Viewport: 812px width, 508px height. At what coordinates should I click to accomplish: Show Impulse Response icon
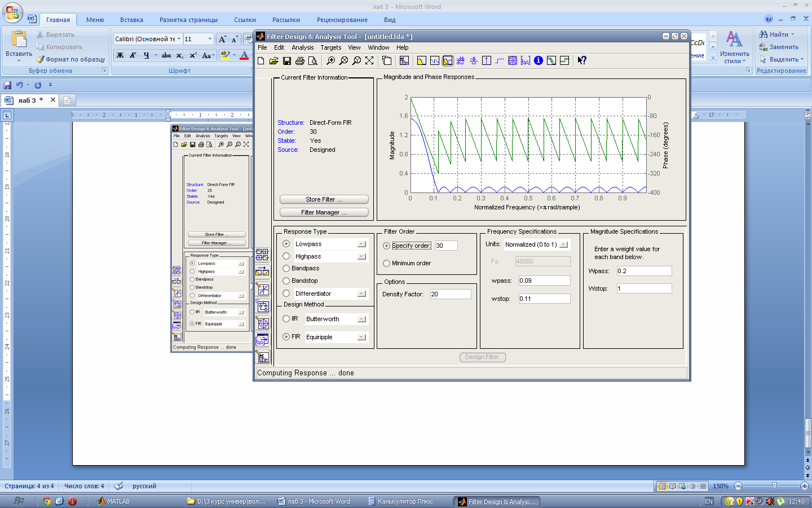[x=487, y=60]
